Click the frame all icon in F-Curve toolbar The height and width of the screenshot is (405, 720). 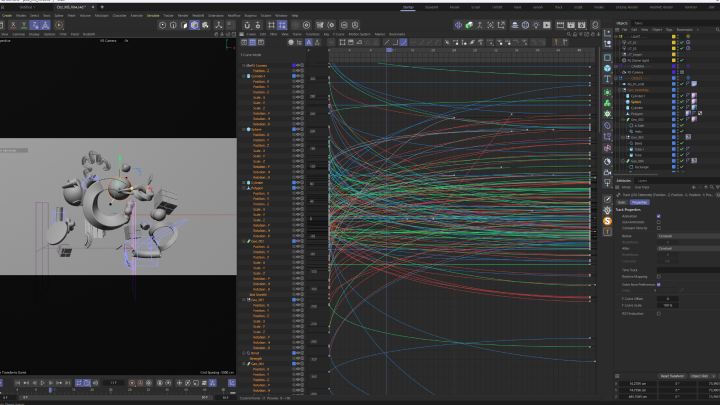click(343, 42)
